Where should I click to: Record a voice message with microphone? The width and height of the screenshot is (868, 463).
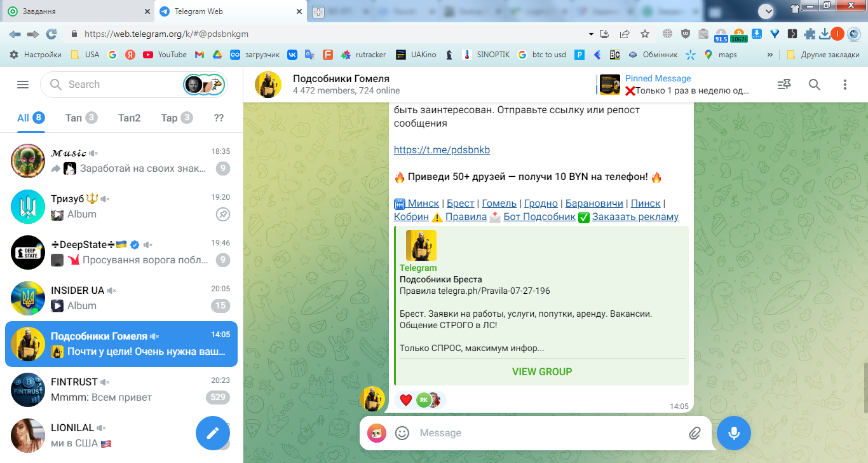click(x=734, y=433)
